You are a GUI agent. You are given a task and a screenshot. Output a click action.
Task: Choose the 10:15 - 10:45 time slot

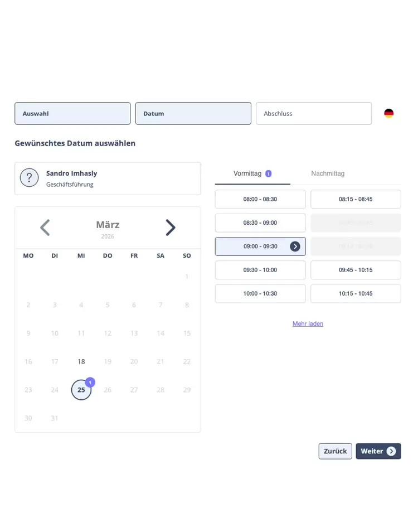tap(356, 293)
